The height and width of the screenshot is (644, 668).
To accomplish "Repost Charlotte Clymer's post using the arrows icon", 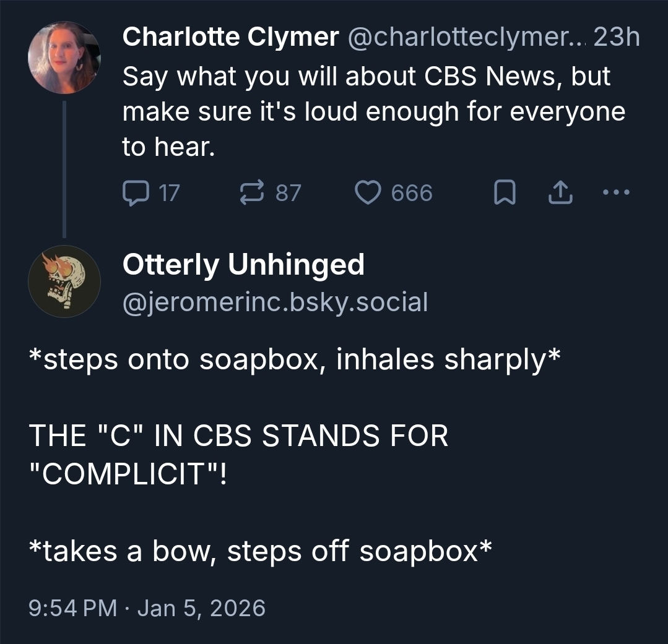I will click(x=251, y=194).
